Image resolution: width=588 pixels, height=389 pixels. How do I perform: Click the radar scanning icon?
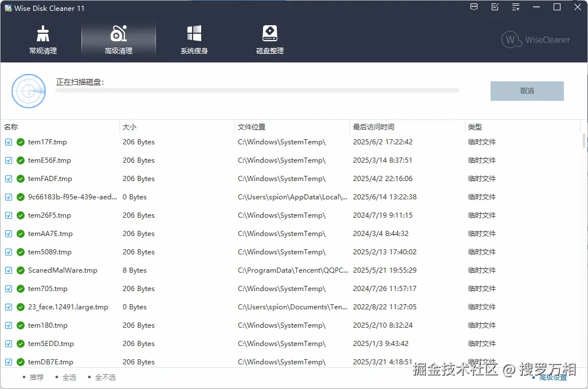(29, 91)
